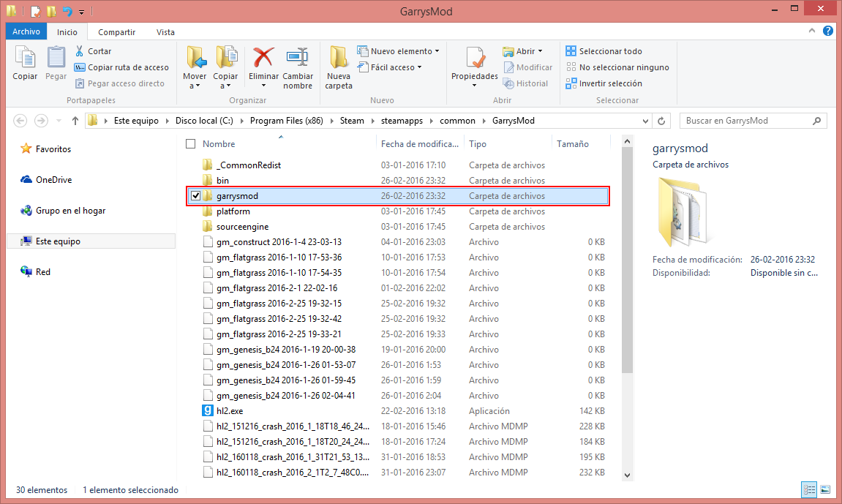The height and width of the screenshot is (504, 842).
Task: Click the Copiar ribbon icon
Action: click(25, 58)
